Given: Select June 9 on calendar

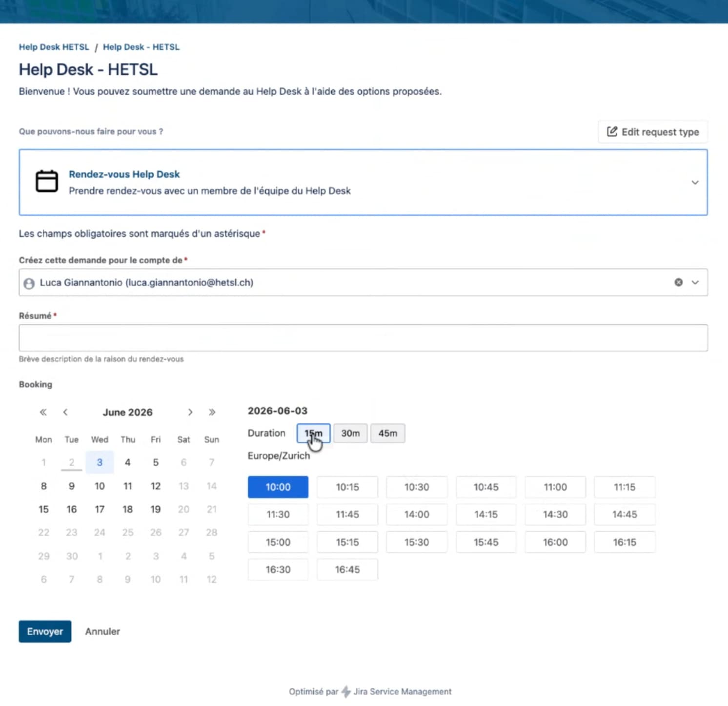Looking at the screenshot, I should (72, 486).
